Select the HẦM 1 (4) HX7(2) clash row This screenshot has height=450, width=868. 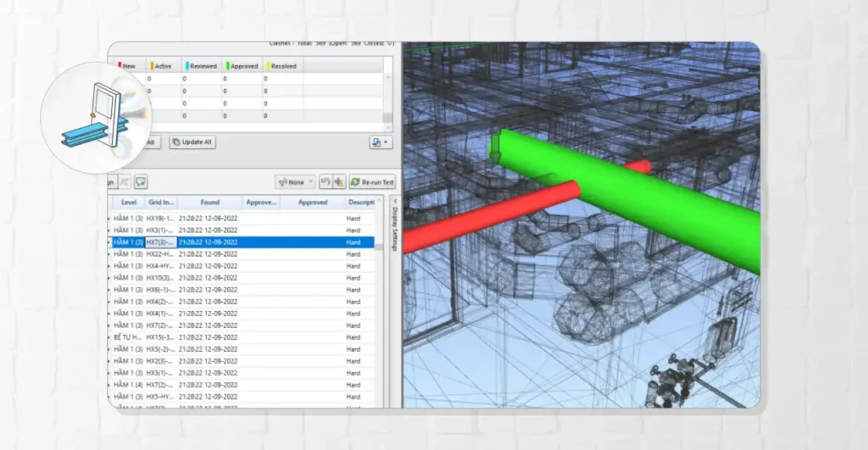tap(242, 385)
